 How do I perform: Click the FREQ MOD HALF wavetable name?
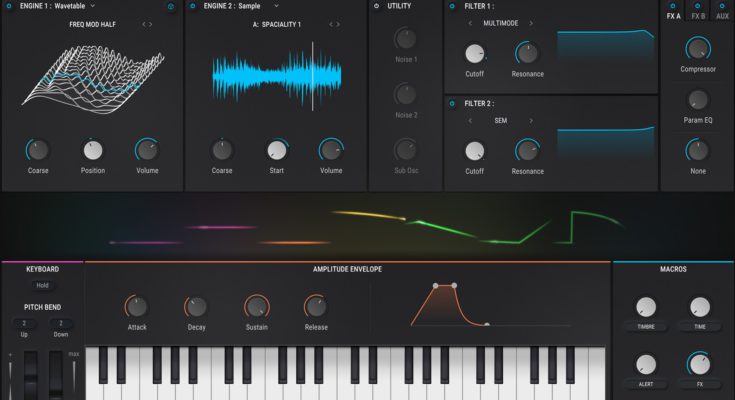(92, 23)
